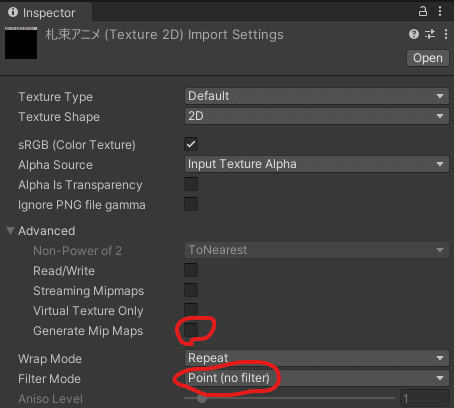Collapse the Advanced section
Screen dimensions: 454x408
11,231
